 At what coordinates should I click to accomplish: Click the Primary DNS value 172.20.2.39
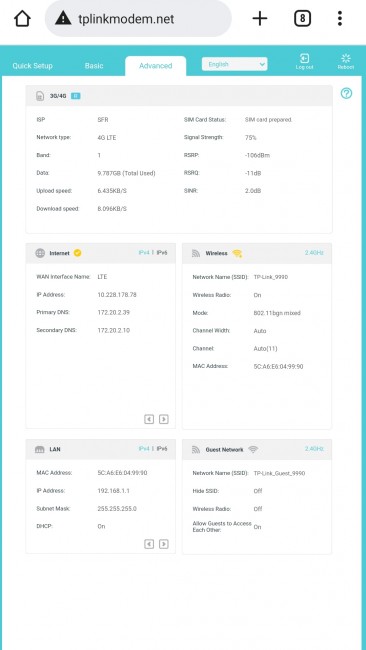[114, 313]
